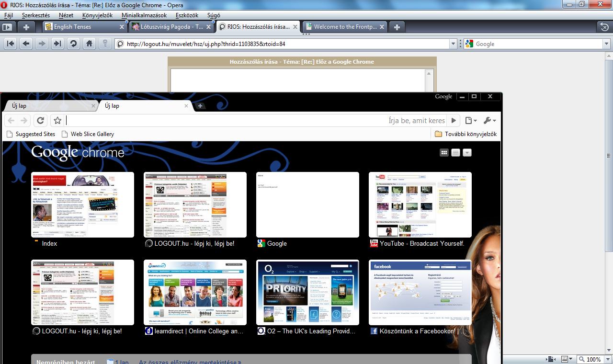Click the reply text area in Opera page

(297, 80)
